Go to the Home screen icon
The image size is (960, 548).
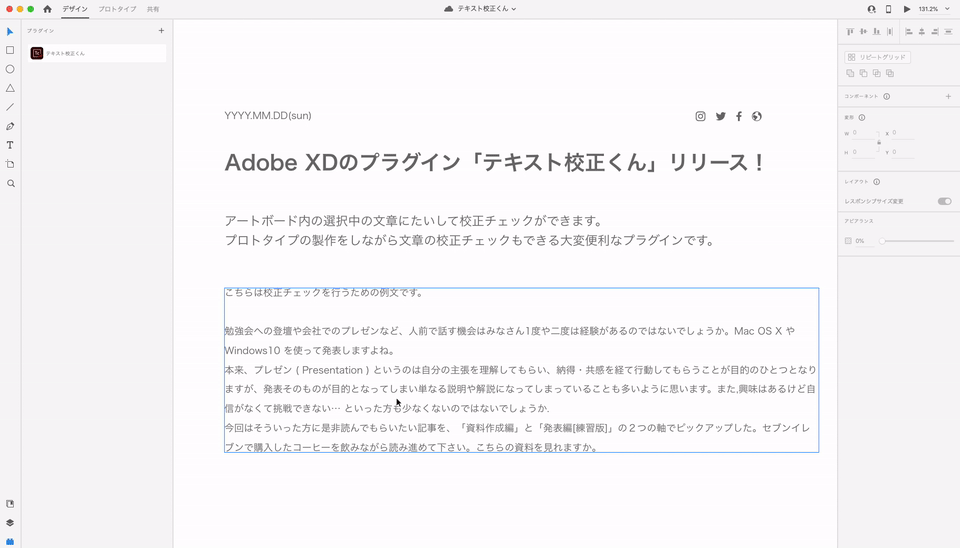pos(47,9)
